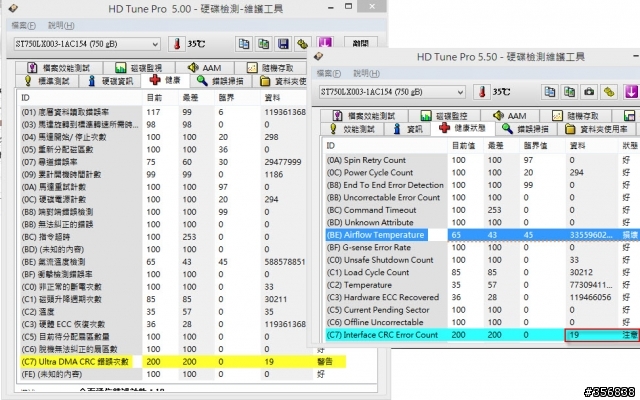This screenshot has width=640, height=400.
Task: Click purple download arrow icon in 5.00 window
Action: (325, 42)
